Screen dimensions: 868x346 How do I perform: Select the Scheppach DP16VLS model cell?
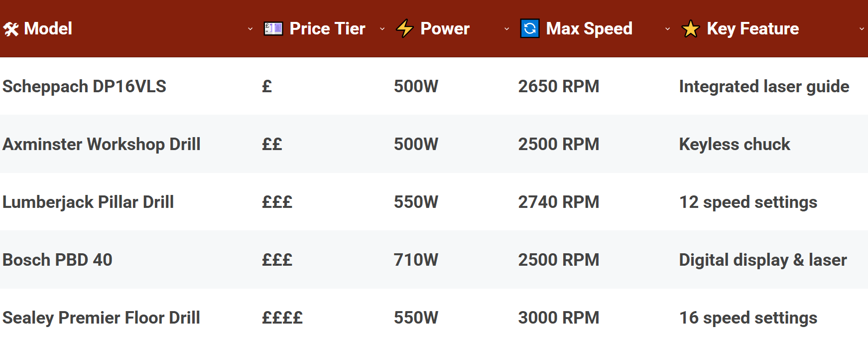[84, 87]
